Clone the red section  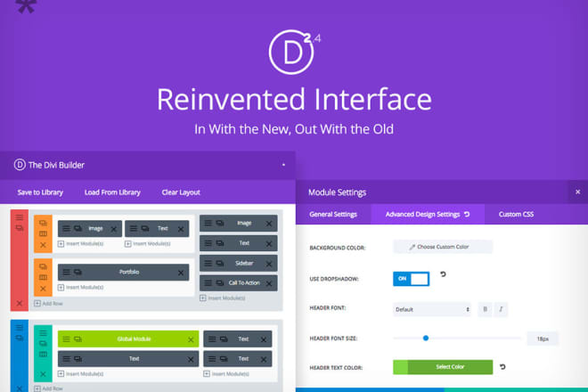tap(19, 228)
